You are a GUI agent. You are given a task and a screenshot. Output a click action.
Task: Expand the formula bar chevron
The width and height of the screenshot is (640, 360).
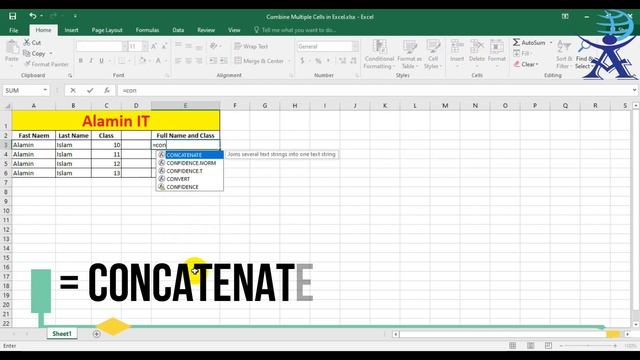click(634, 90)
